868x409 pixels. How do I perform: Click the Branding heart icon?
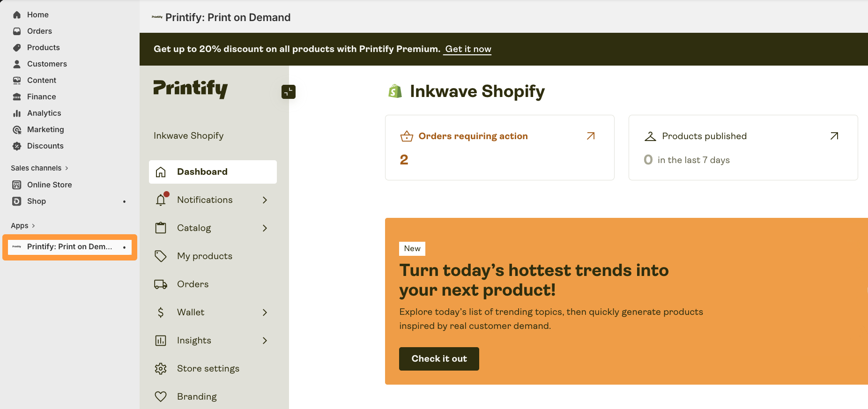[161, 397]
